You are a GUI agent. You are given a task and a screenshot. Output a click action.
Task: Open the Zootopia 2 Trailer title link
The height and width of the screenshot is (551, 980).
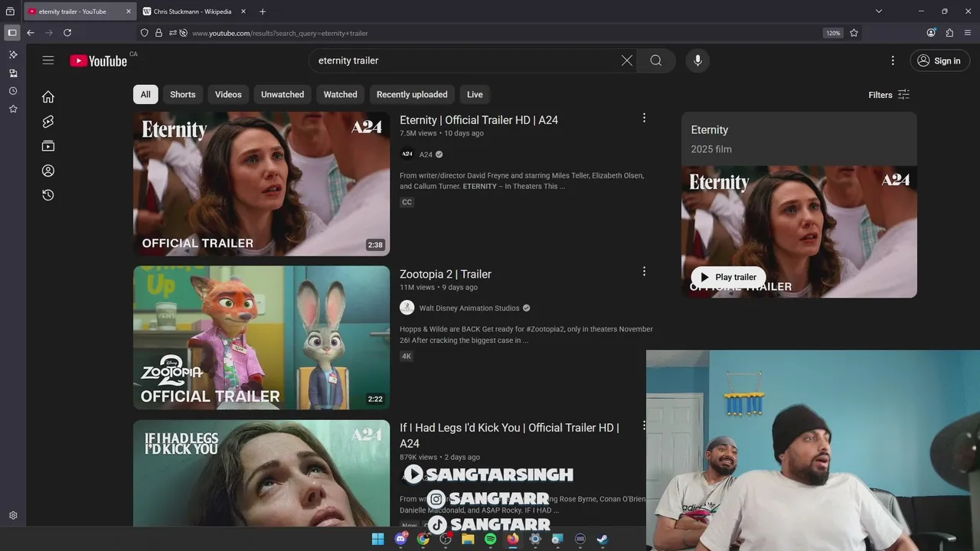[x=446, y=274]
